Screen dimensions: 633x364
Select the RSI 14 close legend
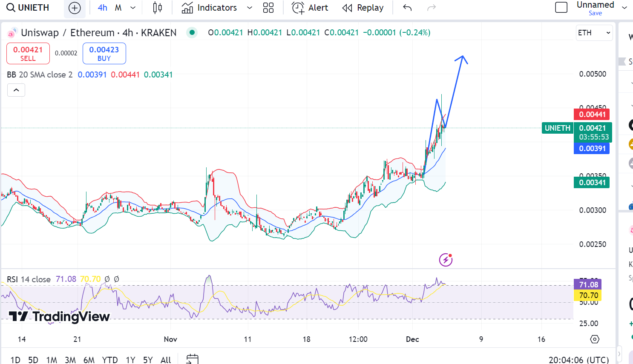pyautogui.click(x=29, y=279)
